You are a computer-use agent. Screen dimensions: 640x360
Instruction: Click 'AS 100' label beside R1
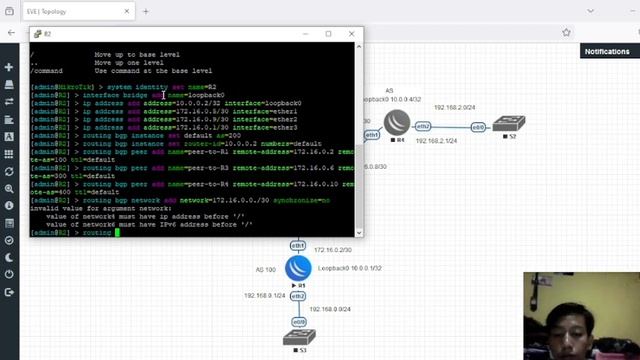tap(266, 270)
